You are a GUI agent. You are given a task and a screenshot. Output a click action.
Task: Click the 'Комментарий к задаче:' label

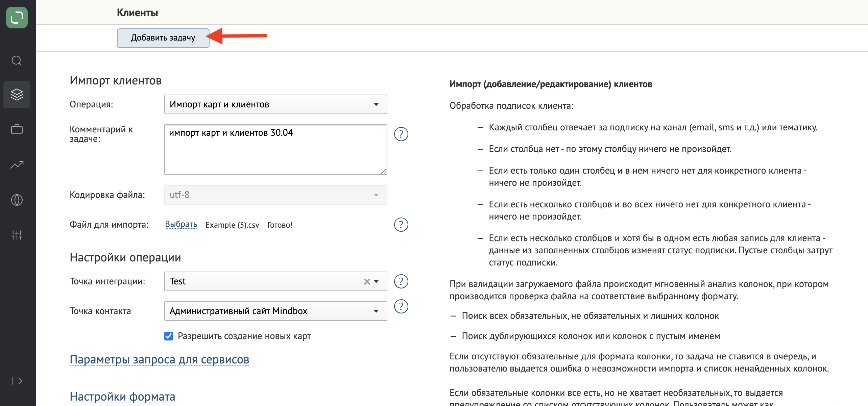[x=101, y=134]
